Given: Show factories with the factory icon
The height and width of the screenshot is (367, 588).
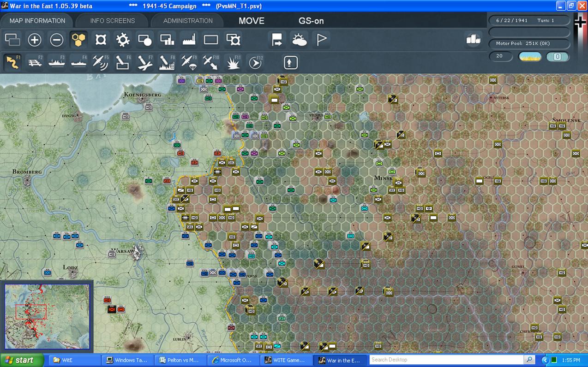Looking at the screenshot, I should (x=189, y=40).
